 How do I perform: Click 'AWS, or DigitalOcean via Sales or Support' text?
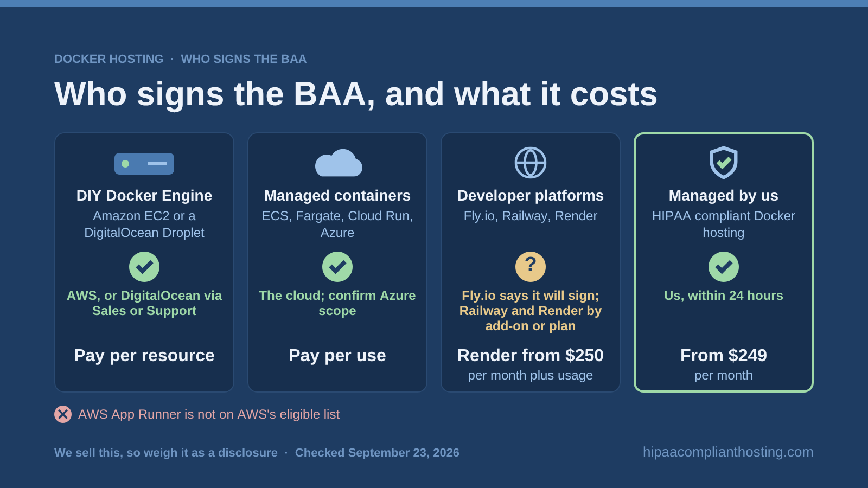coord(144,303)
